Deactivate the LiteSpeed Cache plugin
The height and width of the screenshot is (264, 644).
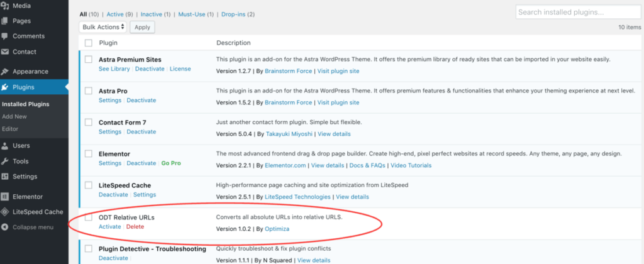[x=113, y=195]
